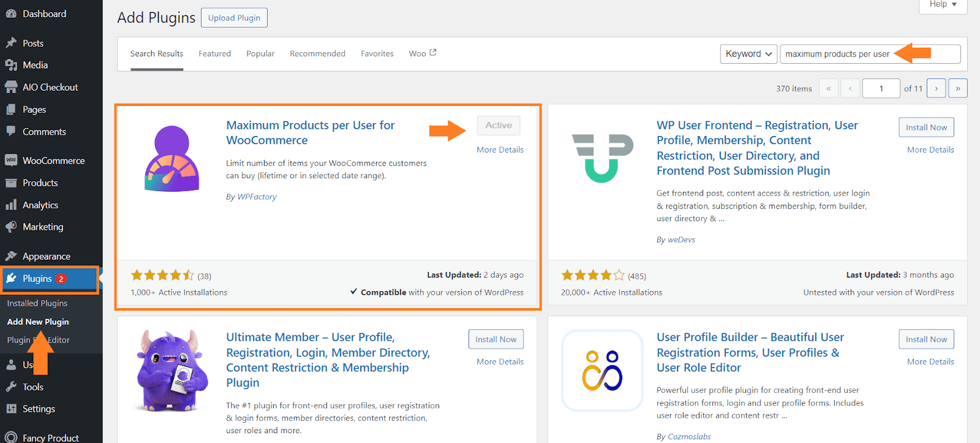Visit the Cozmoslabs author link
Image resolution: width=980 pixels, height=443 pixels.
coord(689,436)
